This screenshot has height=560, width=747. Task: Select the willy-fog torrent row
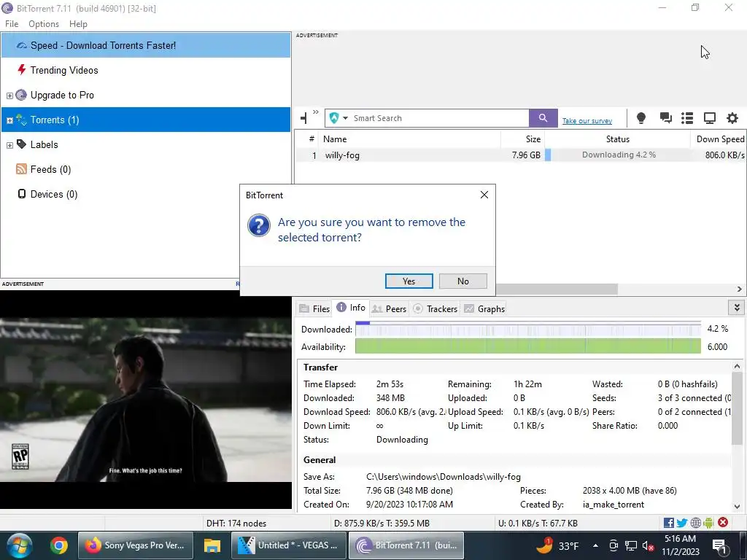click(520, 155)
